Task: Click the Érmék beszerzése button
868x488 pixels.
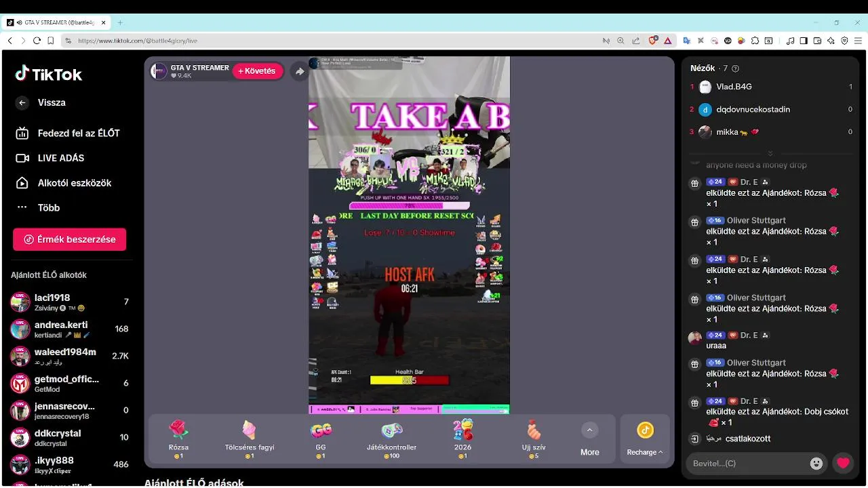Action: point(69,239)
